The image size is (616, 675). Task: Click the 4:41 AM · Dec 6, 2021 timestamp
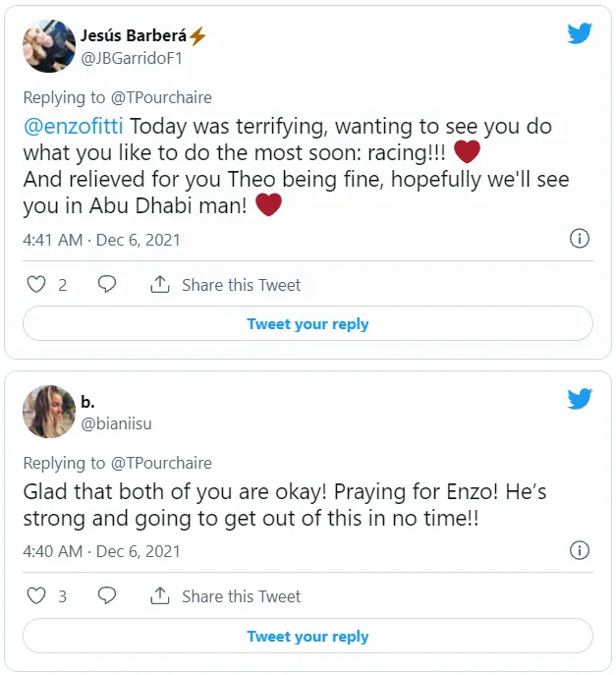point(101,240)
